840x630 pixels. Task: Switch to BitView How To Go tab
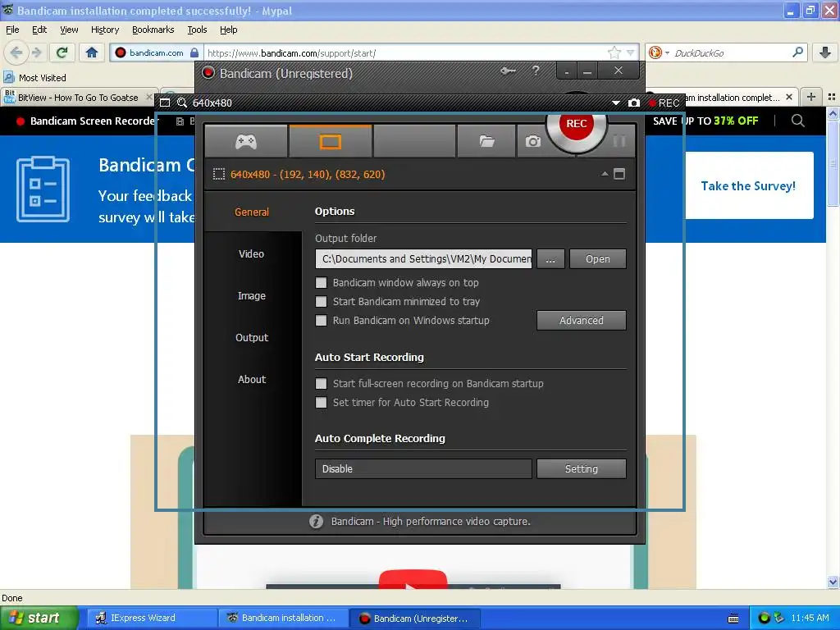(x=78, y=98)
